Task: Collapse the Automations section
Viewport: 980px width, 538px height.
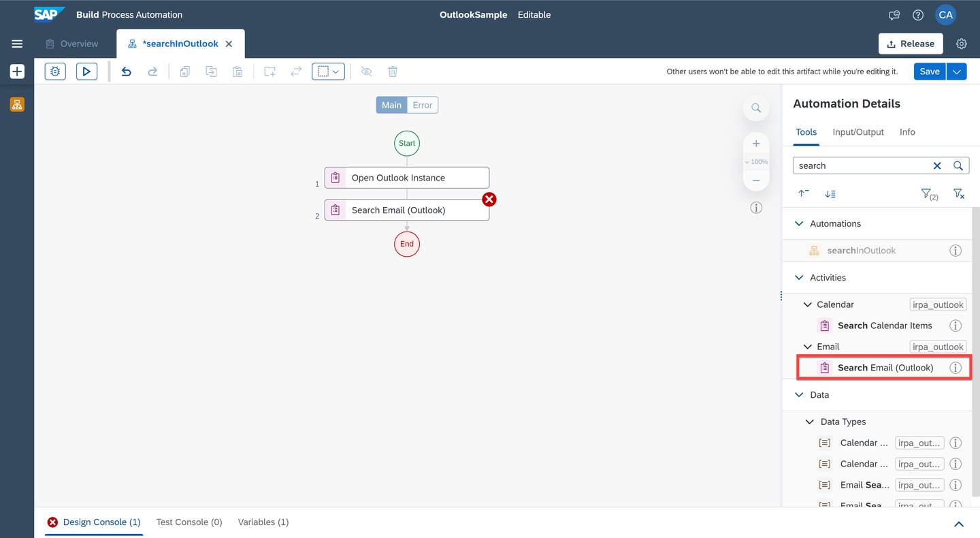Action: click(800, 223)
